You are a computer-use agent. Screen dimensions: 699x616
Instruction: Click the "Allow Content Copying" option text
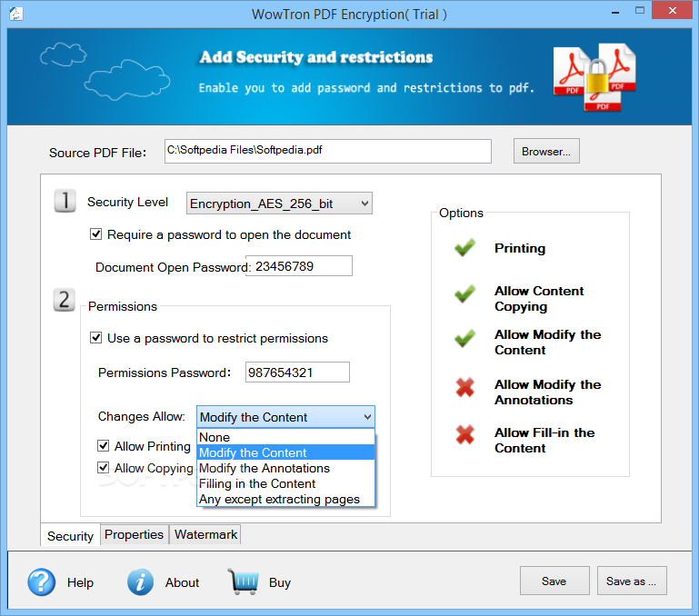click(539, 299)
